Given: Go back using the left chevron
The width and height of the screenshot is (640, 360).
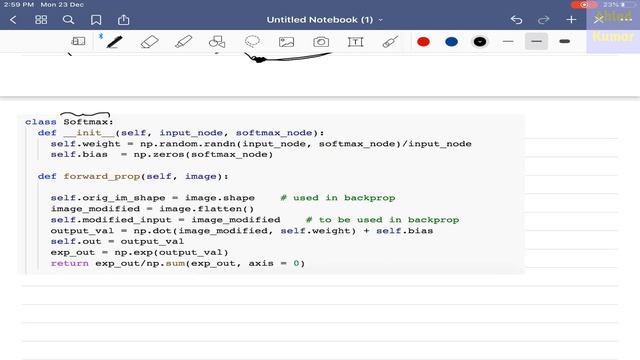Looking at the screenshot, I should click(13, 20).
